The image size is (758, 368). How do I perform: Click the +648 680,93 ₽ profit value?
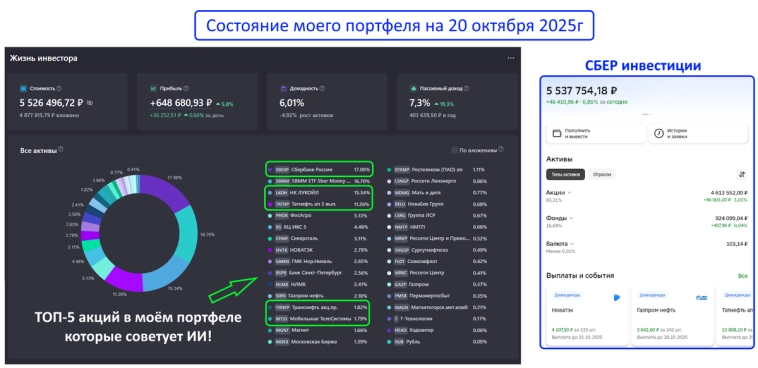(181, 103)
